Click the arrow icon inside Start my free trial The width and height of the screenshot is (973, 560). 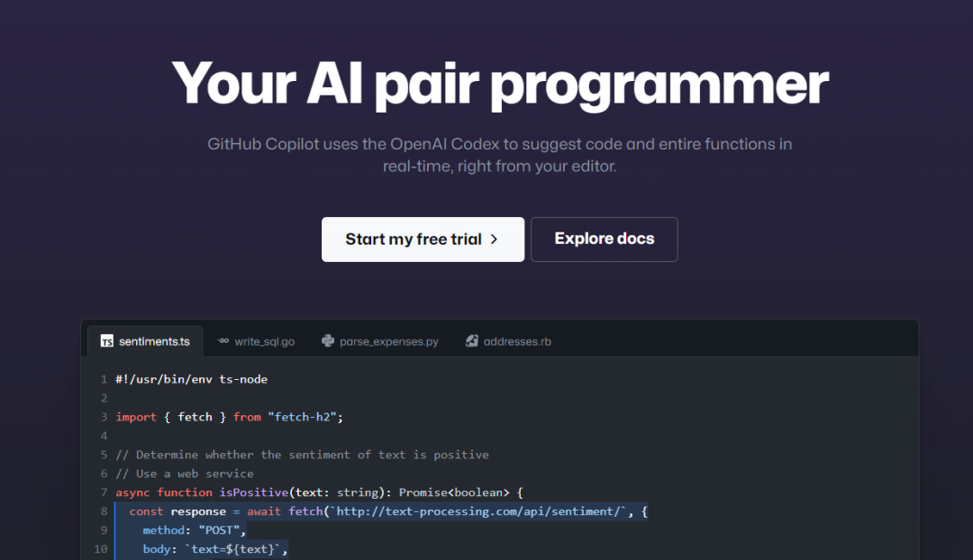[x=494, y=239]
